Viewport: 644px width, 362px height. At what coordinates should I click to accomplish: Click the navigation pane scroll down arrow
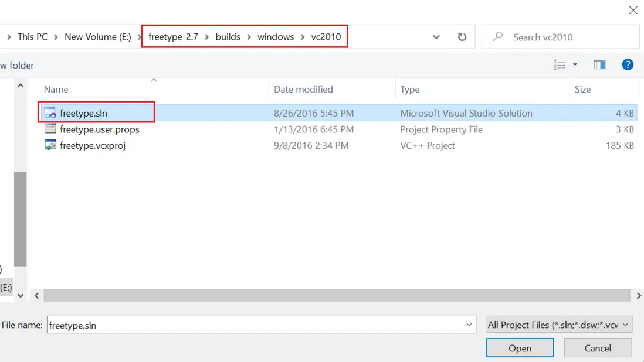(21, 296)
